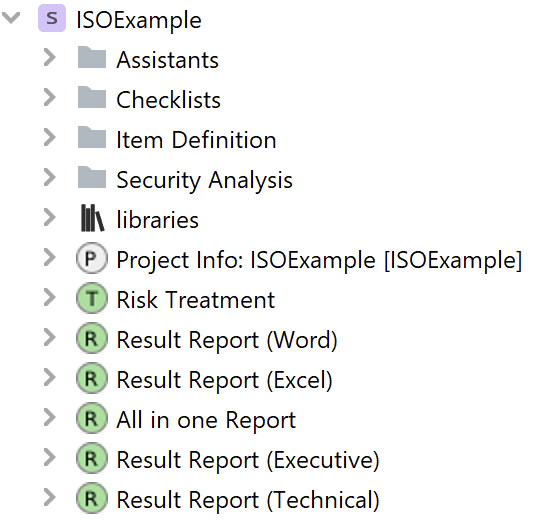The image size is (534, 526).
Task: Expand the libraries node chevron
Action: click(x=50, y=217)
